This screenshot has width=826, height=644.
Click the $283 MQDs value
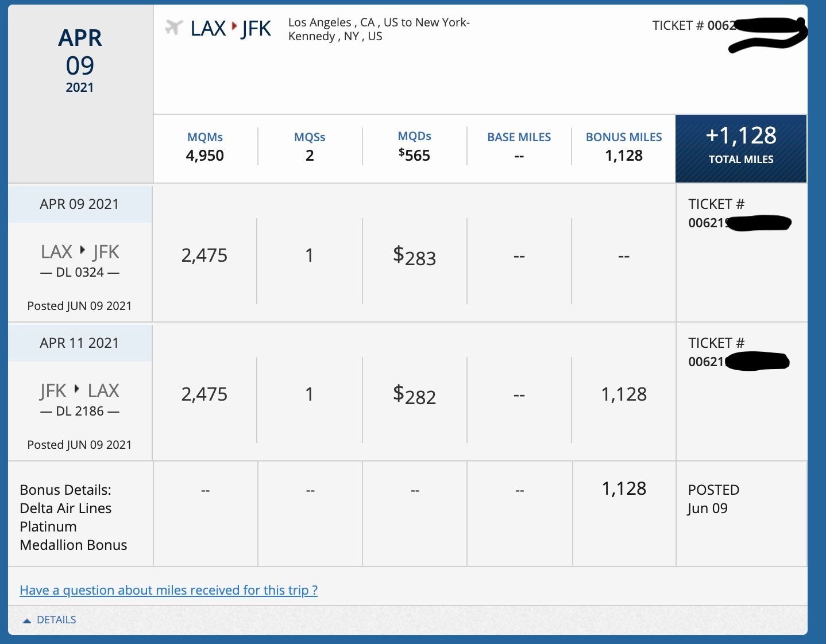pyautogui.click(x=414, y=256)
